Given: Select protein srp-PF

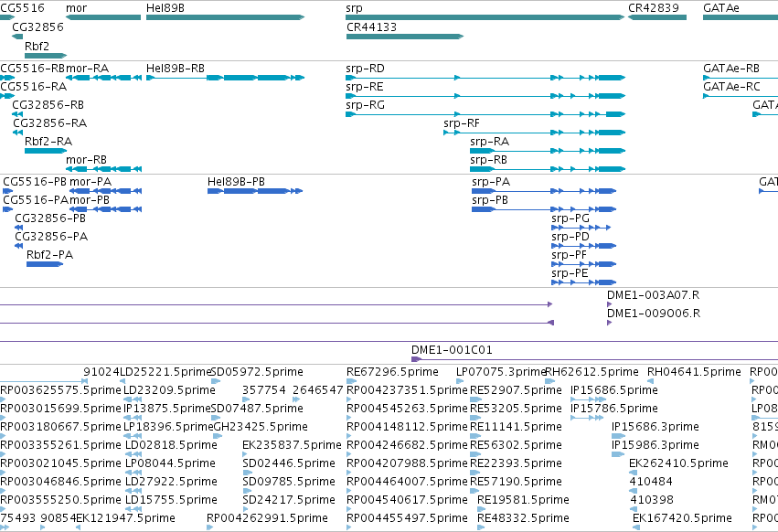Looking at the screenshot, I should click(583, 264).
